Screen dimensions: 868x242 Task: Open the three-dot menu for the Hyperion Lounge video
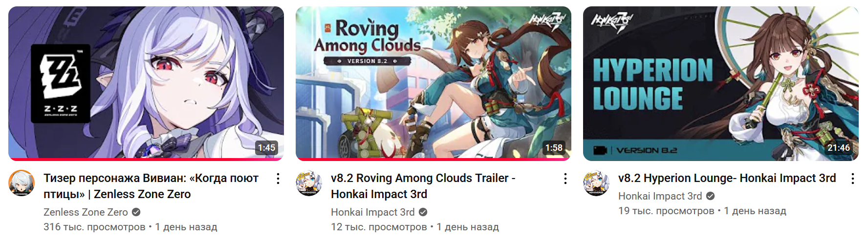click(x=852, y=179)
